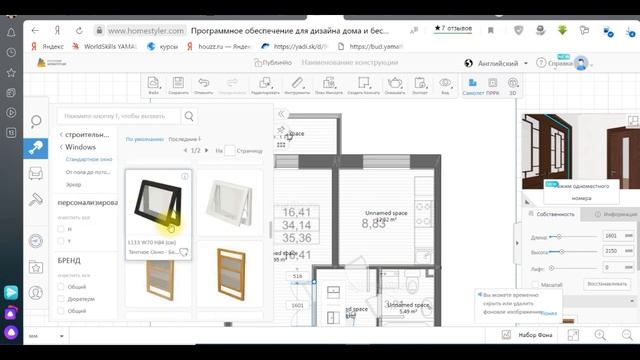
Task: Collapse the right properties panel arrow
Action: [517, 243]
